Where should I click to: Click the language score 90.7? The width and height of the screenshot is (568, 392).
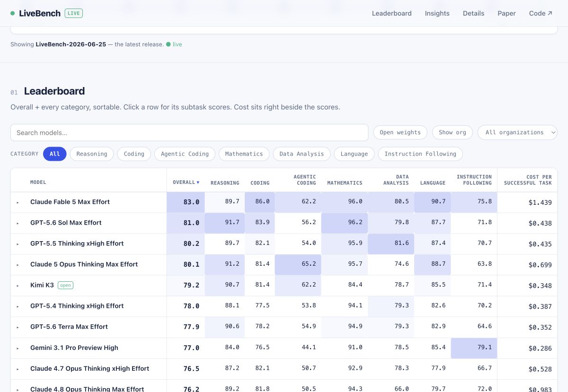pyautogui.click(x=438, y=201)
